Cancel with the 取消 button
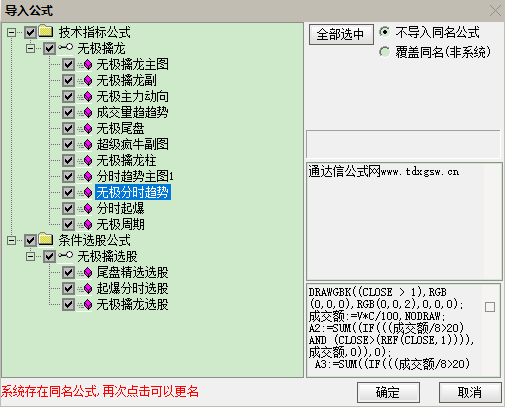Screen dimensions: 505x407 (x=470, y=392)
